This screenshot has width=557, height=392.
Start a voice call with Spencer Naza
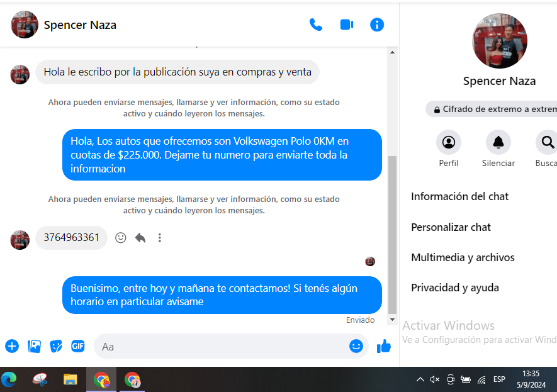tap(315, 25)
